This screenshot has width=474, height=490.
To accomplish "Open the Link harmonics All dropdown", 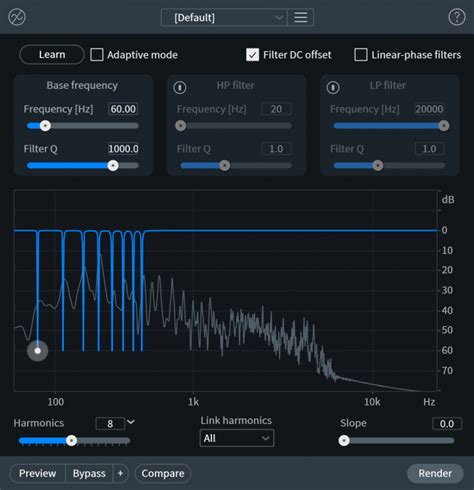I will click(237, 438).
